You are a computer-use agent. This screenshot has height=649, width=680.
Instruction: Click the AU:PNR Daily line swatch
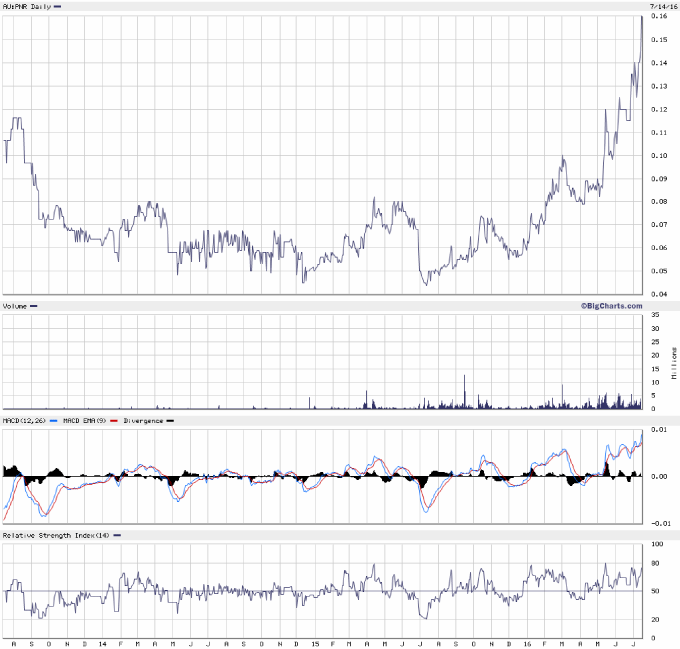coord(57,7)
